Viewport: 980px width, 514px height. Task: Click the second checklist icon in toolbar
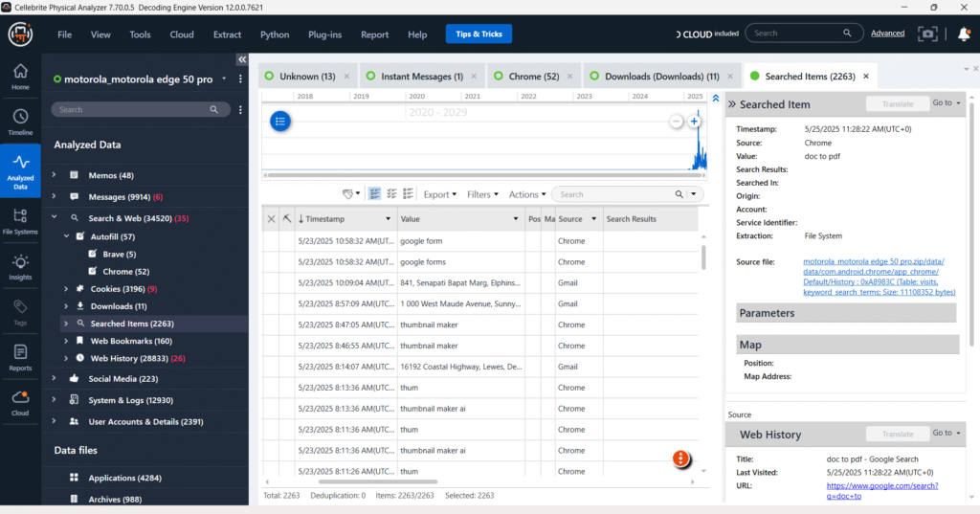tap(391, 194)
